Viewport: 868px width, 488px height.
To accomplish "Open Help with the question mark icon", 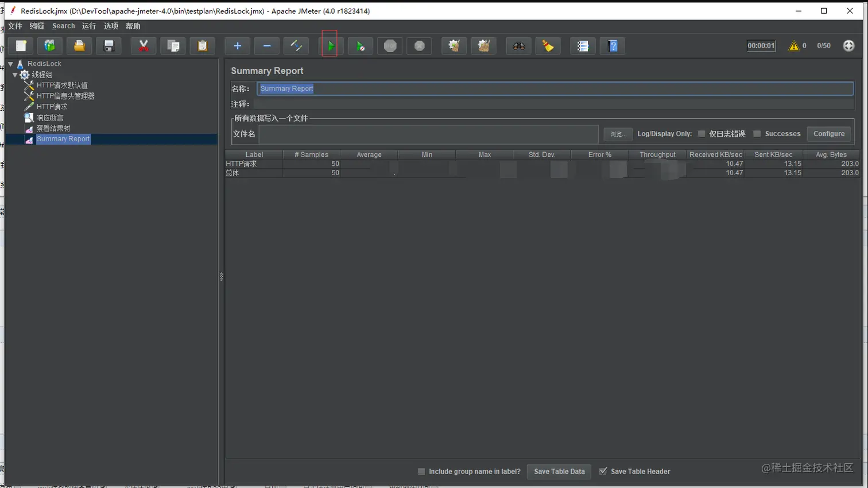I will [x=613, y=46].
